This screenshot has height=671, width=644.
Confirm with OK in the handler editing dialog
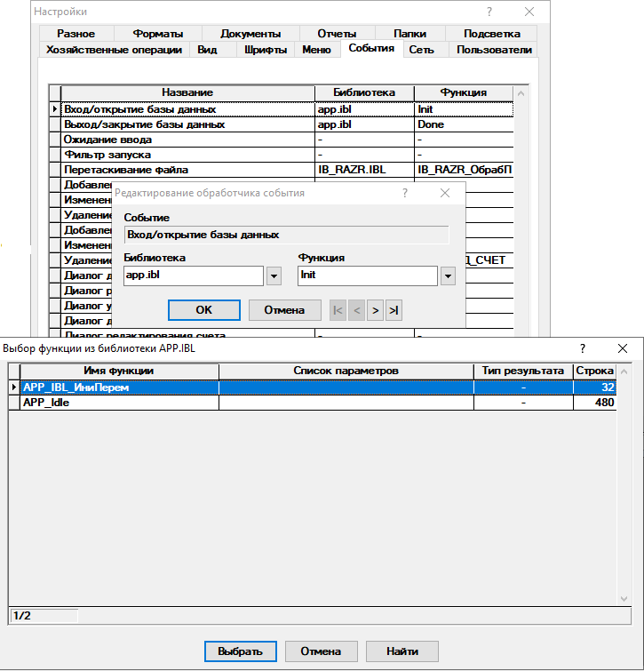(204, 310)
